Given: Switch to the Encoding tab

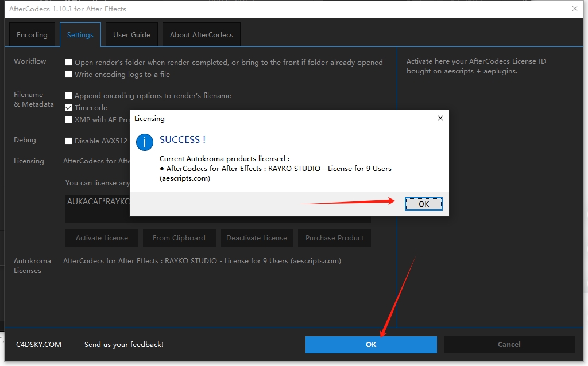Looking at the screenshot, I should pyautogui.click(x=32, y=35).
